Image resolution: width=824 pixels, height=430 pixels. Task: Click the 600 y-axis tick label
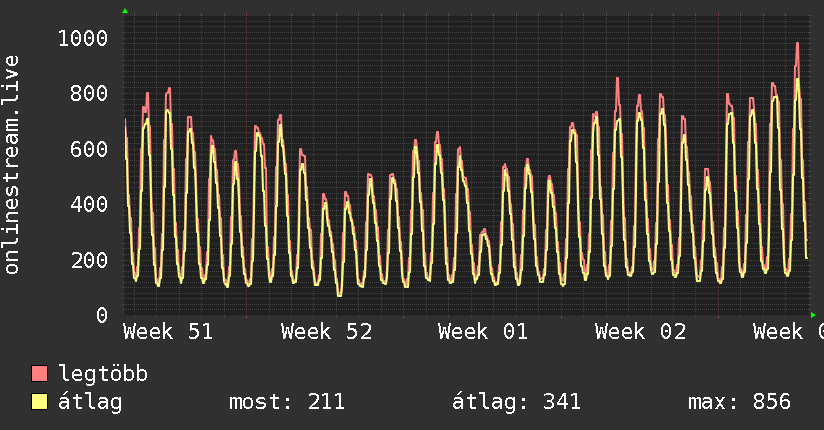coord(89,149)
